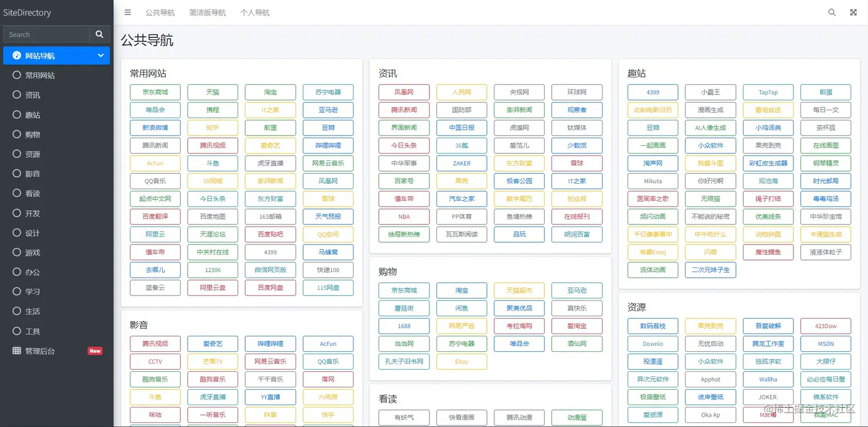
Task: Click the fullscreen expand icon
Action: coord(853,12)
